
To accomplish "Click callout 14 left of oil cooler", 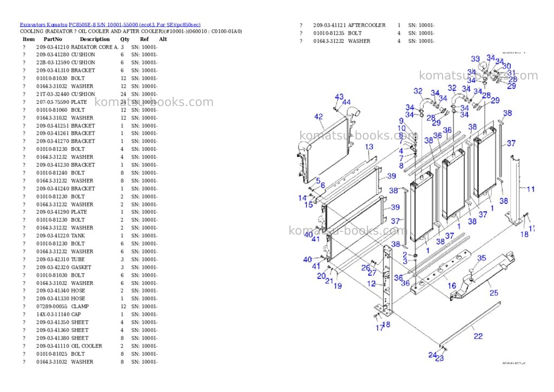I will point(302,198).
